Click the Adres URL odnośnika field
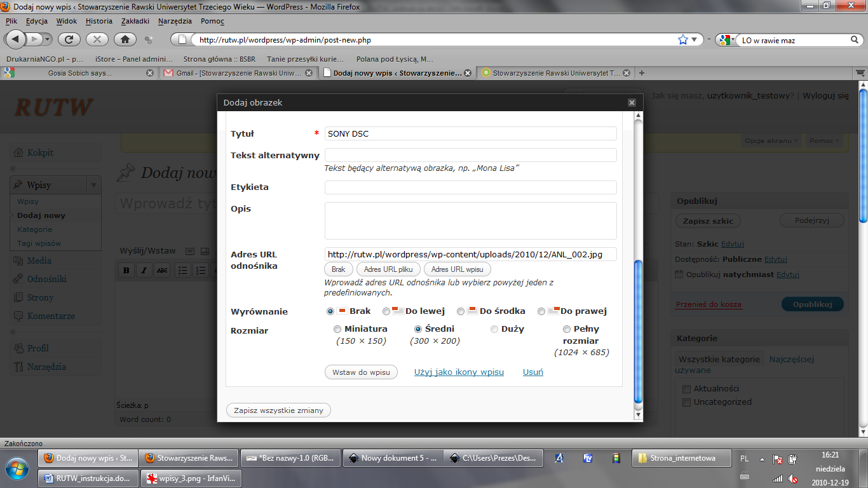This screenshot has height=488, width=868. pos(470,254)
